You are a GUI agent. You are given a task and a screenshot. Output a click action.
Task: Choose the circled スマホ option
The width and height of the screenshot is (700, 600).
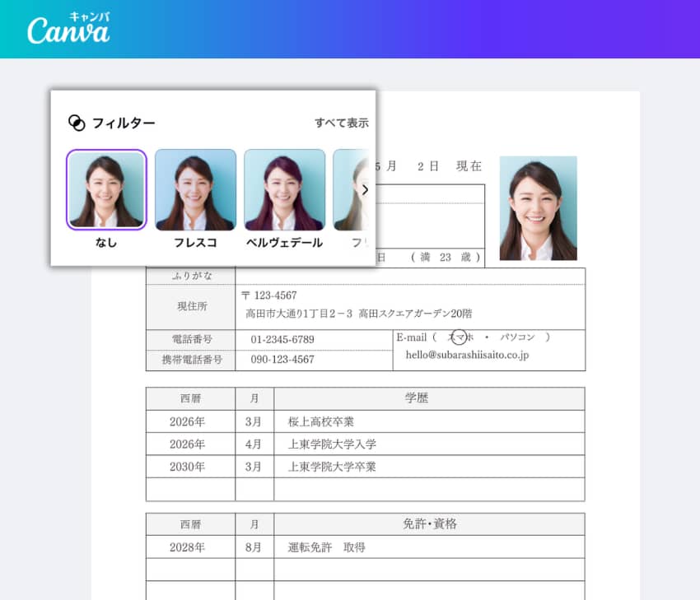click(460, 337)
